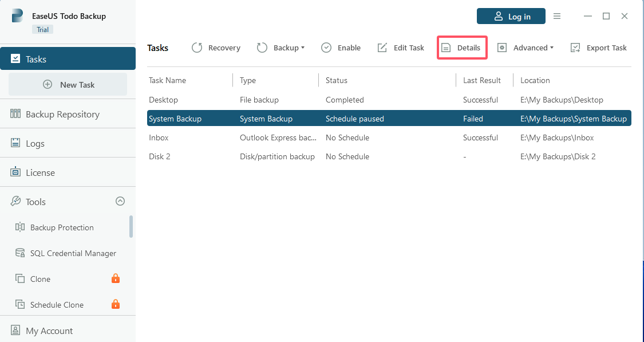This screenshot has width=644, height=342.
Task: Create a New Task
Action: pos(68,85)
